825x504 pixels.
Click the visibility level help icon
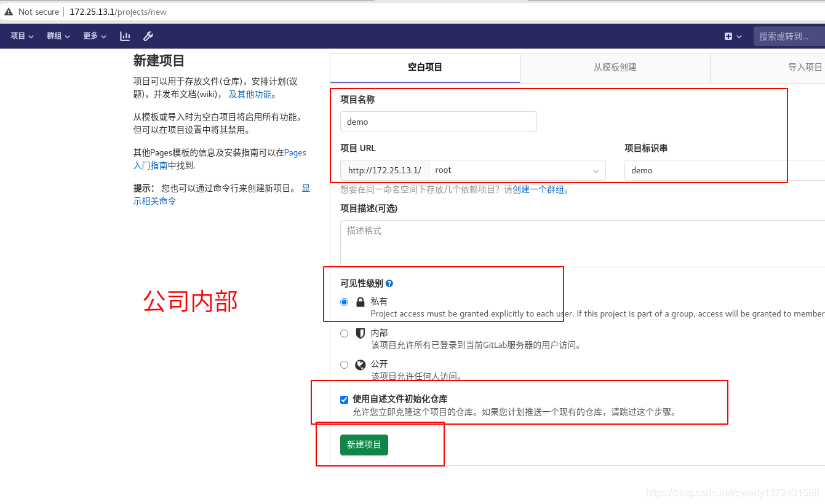coord(389,284)
